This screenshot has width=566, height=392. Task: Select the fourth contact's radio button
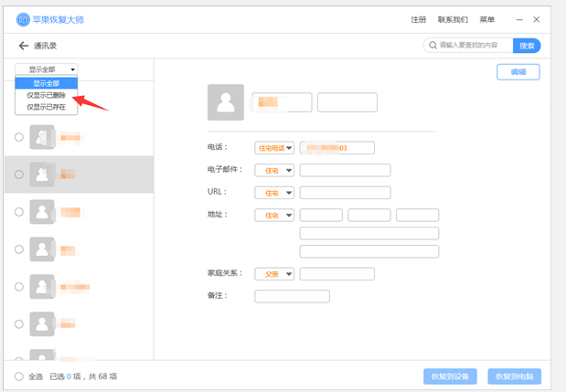pos(19,249)
